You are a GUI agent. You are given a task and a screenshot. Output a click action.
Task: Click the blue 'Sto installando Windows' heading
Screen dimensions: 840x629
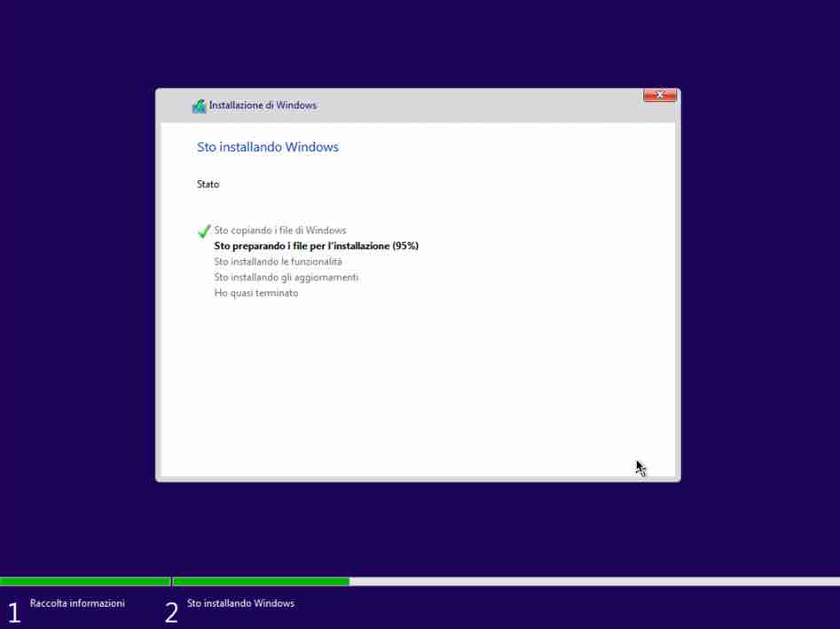[x=267, y=147]
